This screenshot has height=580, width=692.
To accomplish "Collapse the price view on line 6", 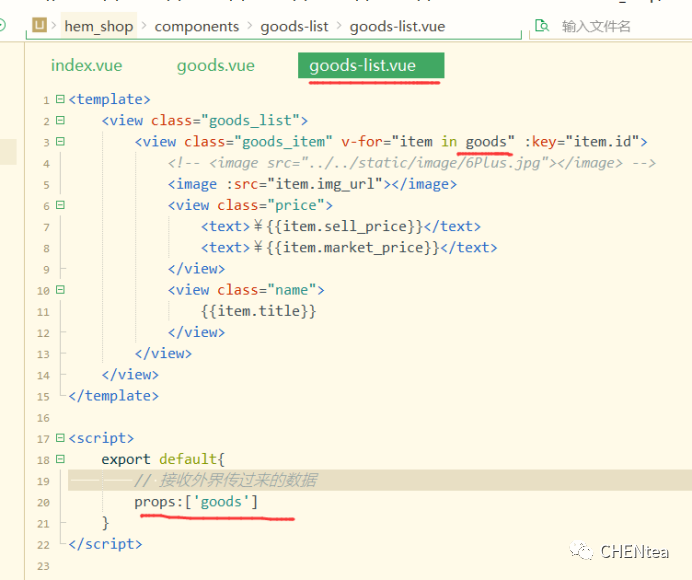I will pos(60,205).
